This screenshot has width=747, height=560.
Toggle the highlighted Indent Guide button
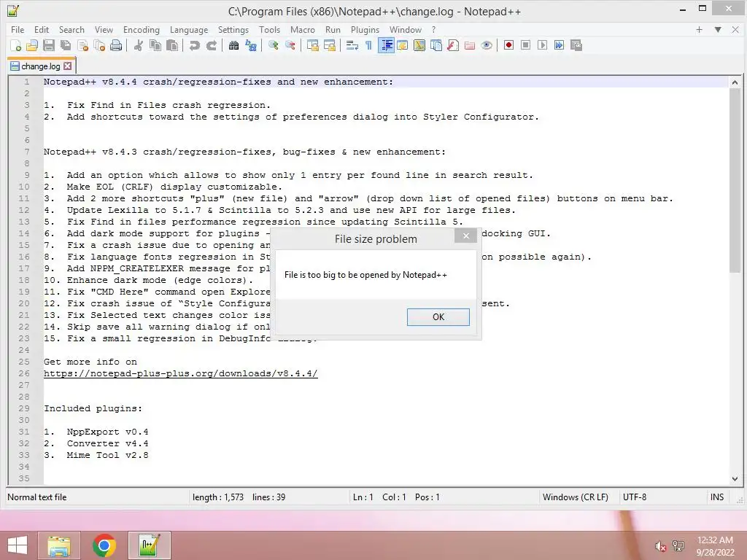pyautogui.click(x=386, y=45)
